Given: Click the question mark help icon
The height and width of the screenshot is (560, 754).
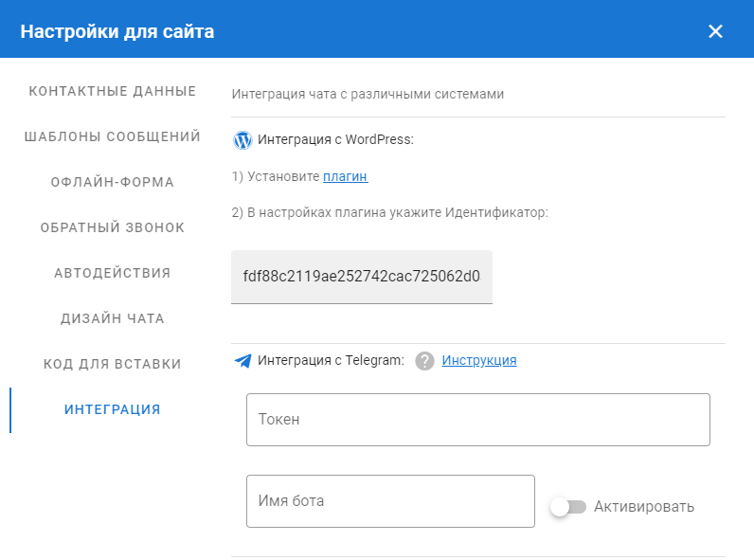Looking at the screenshot, I should (424, 360).
